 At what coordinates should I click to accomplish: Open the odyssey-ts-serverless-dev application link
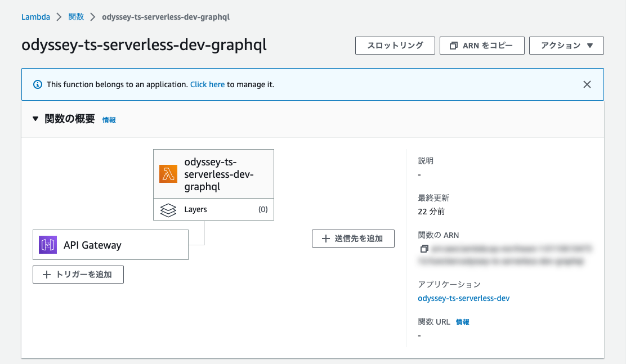(463, 298)
